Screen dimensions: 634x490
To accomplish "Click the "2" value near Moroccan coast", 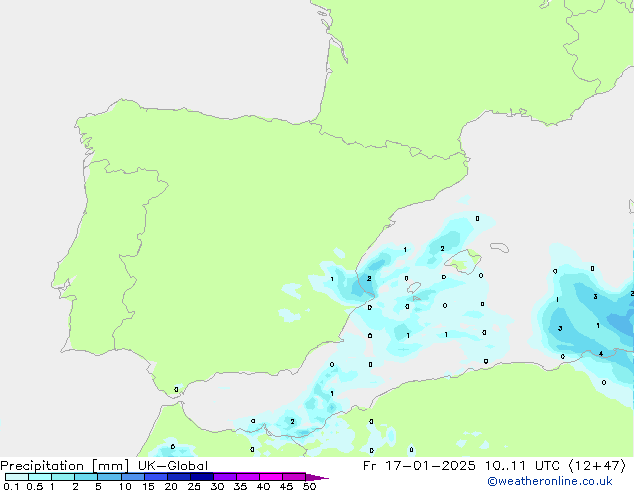I will tap(292, 422).
